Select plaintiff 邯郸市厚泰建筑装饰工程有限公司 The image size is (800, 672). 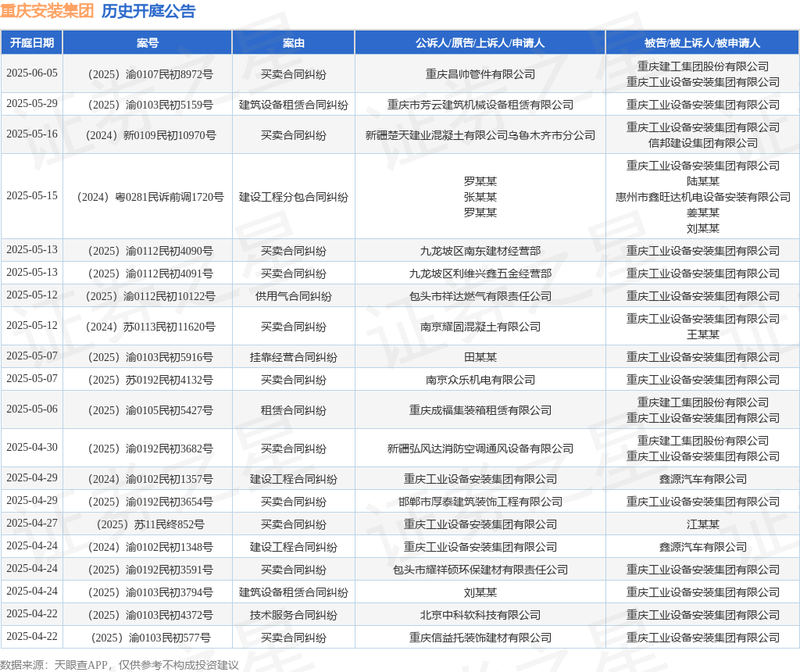(x=480, y=502)
